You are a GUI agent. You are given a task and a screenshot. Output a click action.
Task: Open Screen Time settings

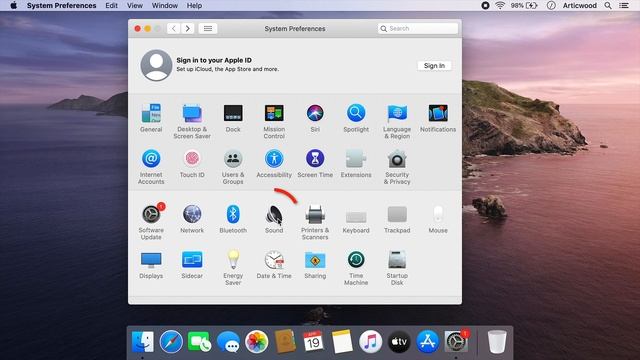point(315,159)
